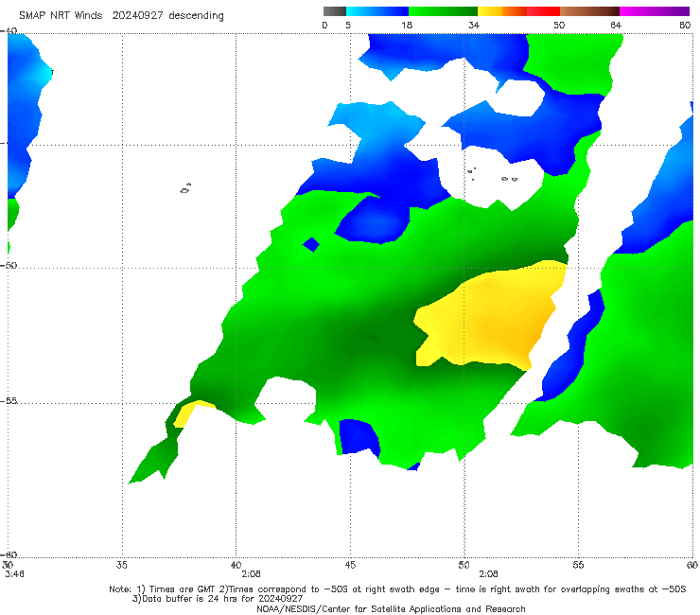Viewport: 700px width, 615px height.
Task: Click the color bar label '18'
Action: 407,26
